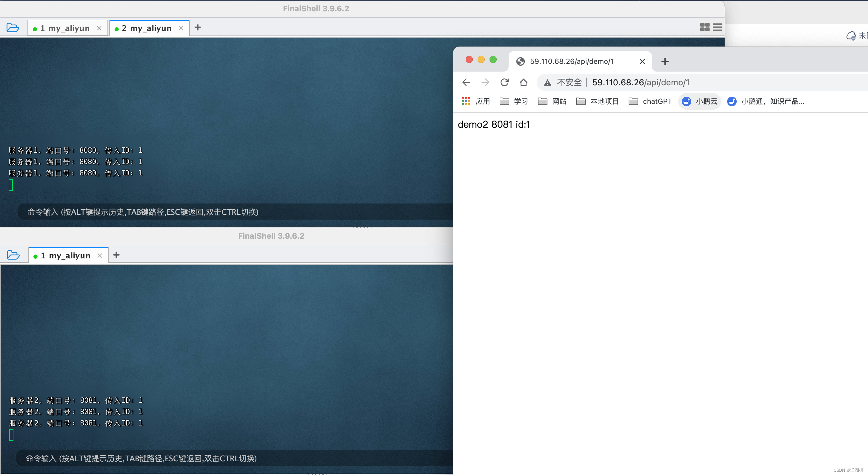
Task: Click the green cursor in top terminal
Action: click(x=11, y=185)
